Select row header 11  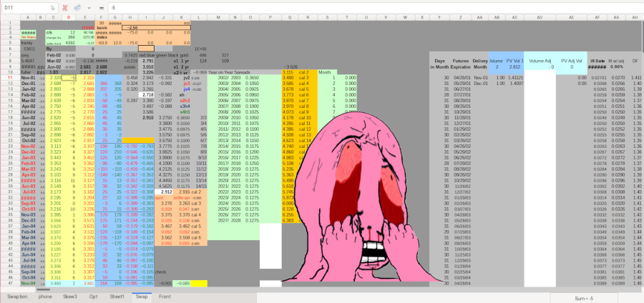point(10,77)
